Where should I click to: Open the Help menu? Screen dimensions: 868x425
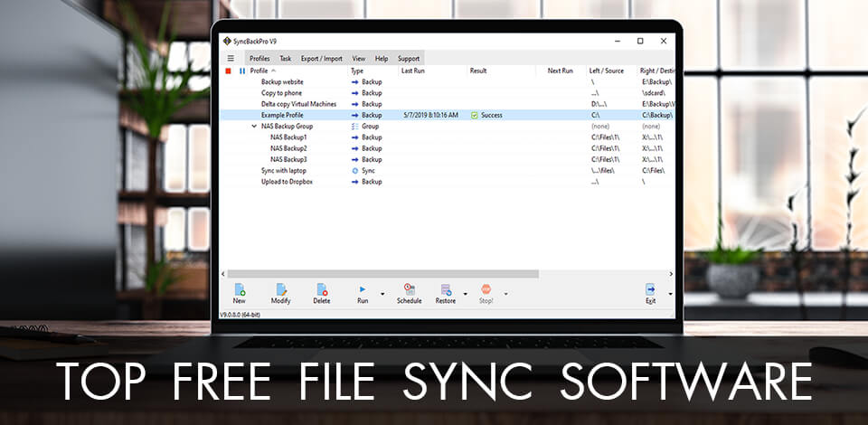pos(382,58)
